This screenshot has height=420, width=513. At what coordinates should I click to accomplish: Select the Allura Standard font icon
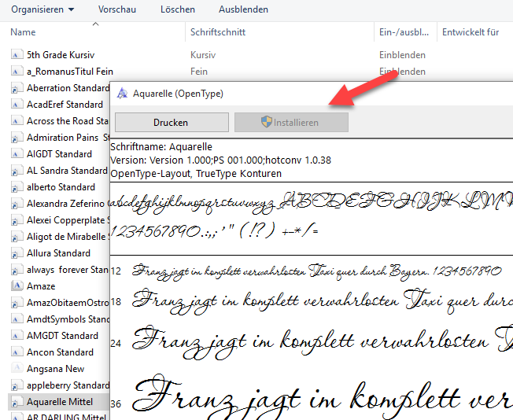click(17, 253)
